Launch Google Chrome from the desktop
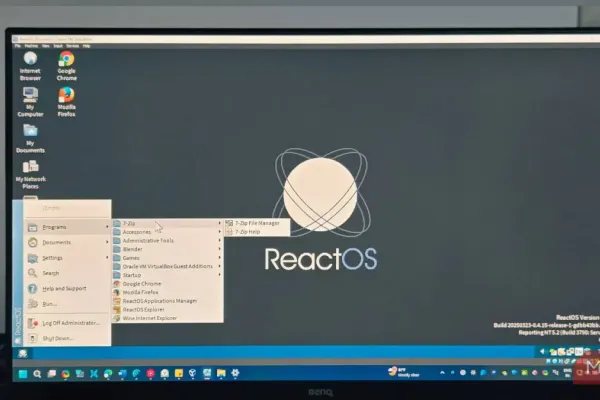This screenshot has height=400, width=600. pyautogui.click(x=67, y=66)
